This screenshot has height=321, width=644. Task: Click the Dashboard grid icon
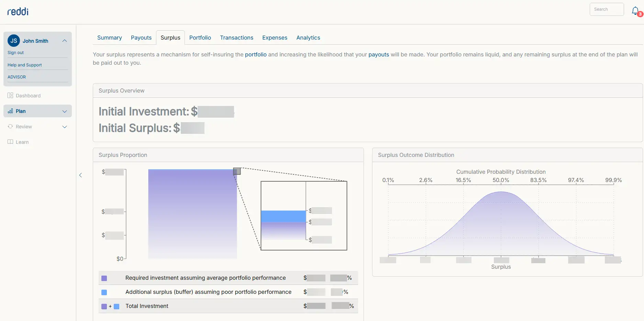10,95
